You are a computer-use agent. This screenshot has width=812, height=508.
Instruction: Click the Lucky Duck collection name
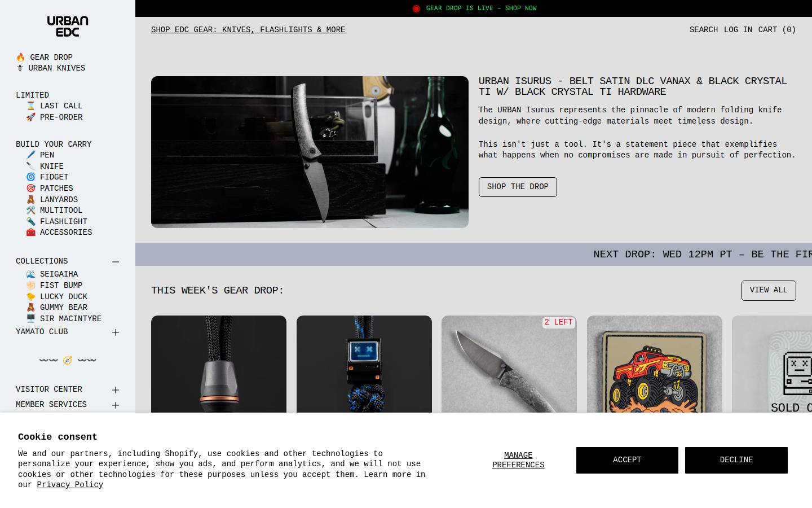click(64, 297)
